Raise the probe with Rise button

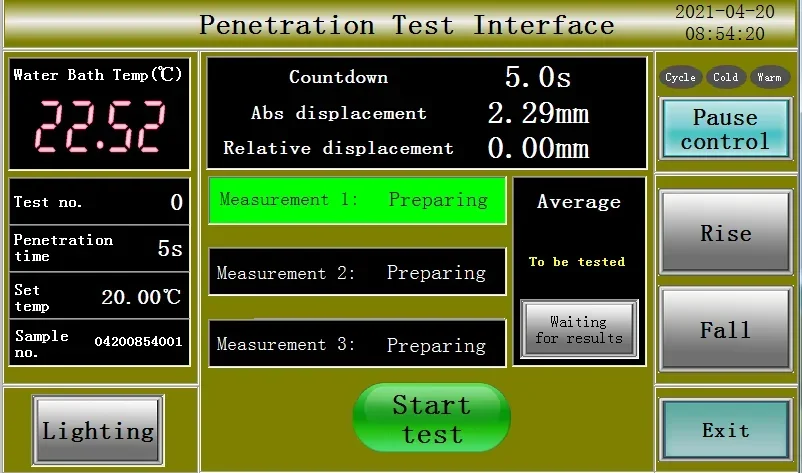(725, 233)
